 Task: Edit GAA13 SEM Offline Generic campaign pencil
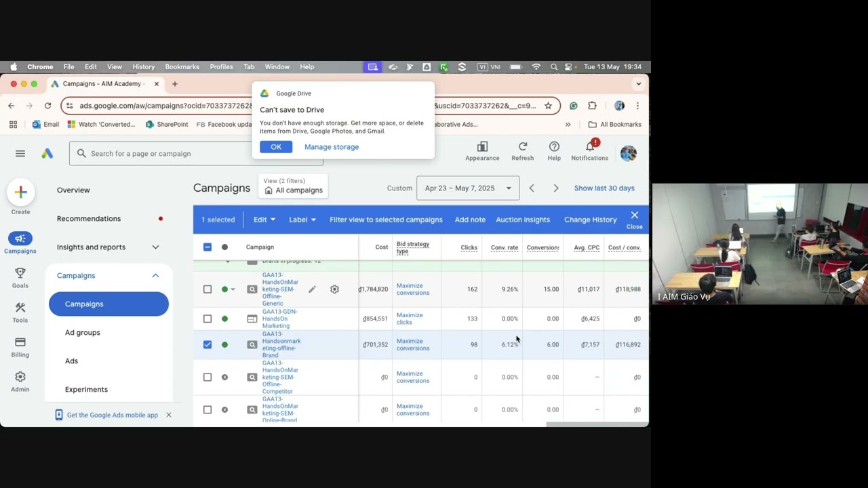point(312,289)
